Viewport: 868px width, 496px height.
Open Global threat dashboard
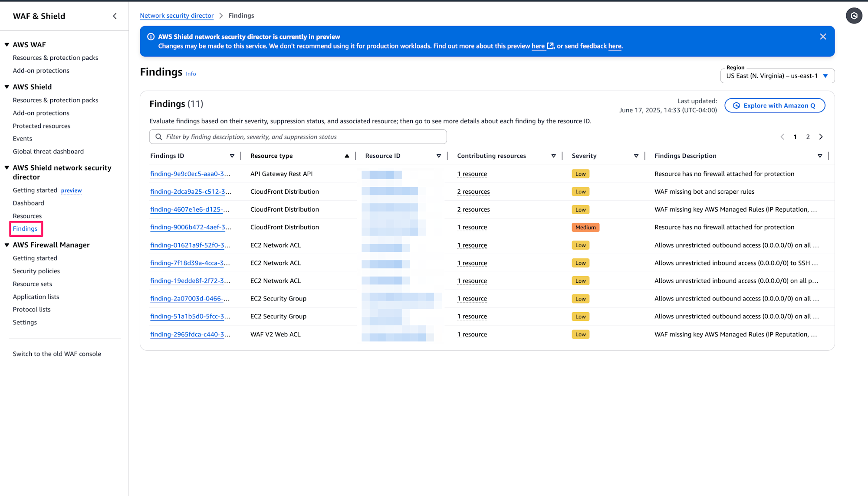tap(48, 151)
